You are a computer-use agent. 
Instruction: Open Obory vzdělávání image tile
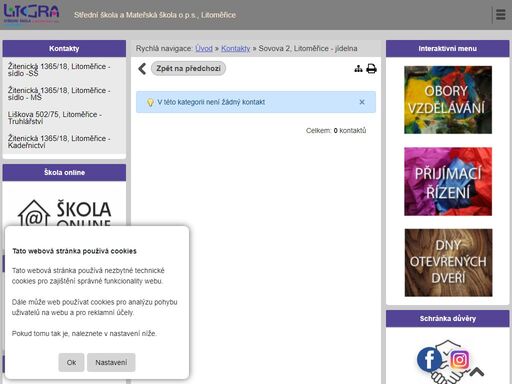[448, 100]
